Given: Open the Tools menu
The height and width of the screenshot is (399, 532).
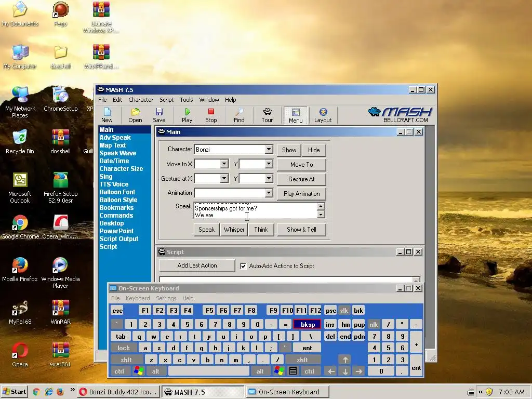Looking at the screenshot, I should pyautogui.click(x=187, y=100).
